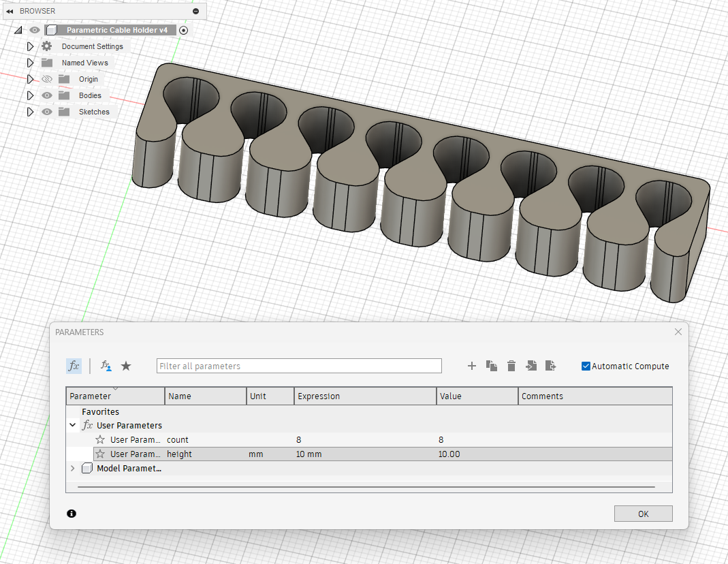Click the user parameters fx filter icon
Viewport: 728px width, 564px height.
click(x=106, y=366)
